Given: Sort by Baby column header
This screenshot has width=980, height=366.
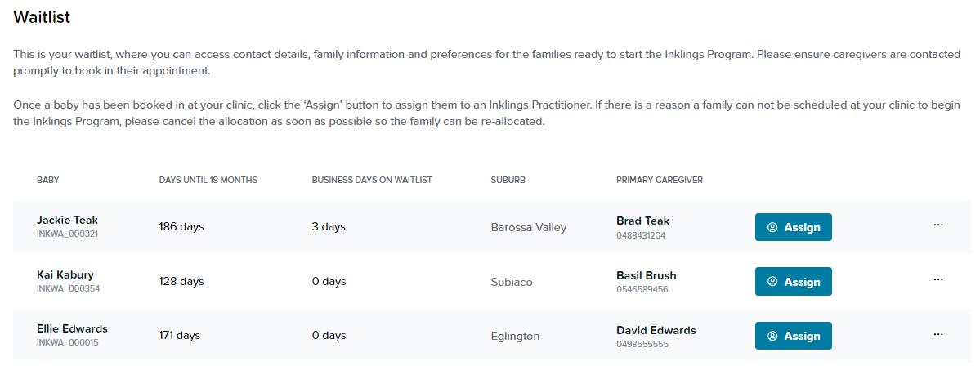Looking at the screenshot, I should coord(48,180).
